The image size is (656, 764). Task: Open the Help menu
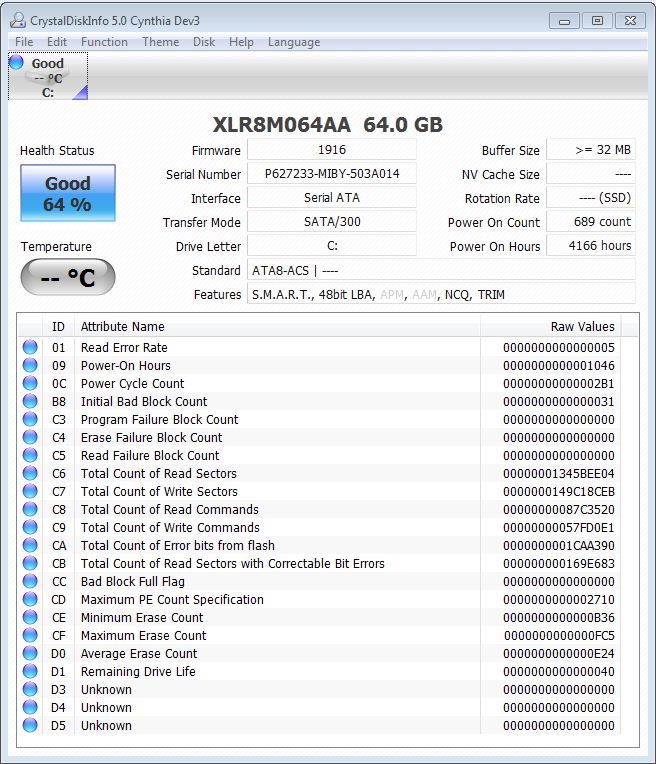pos(241,42)
